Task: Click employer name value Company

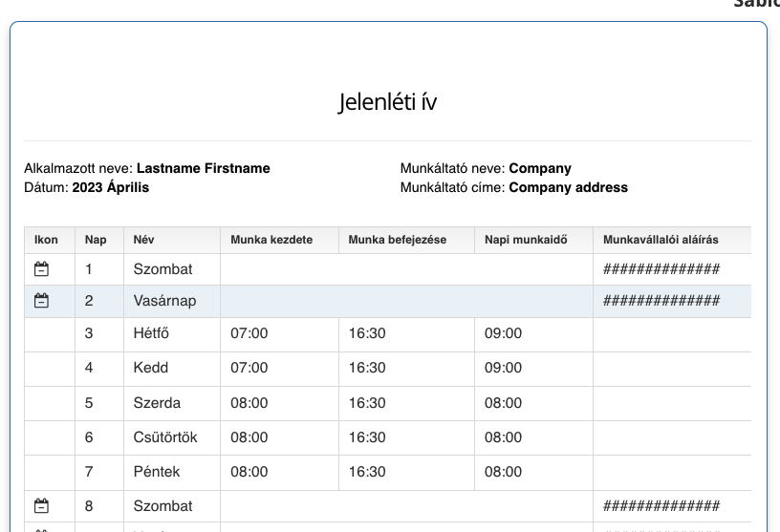Action: click(540, 168)
